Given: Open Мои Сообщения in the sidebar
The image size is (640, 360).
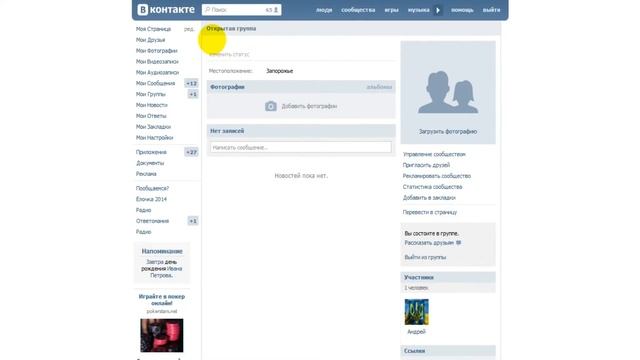Looking at the screenshot, I should click(x=156, y=83).
